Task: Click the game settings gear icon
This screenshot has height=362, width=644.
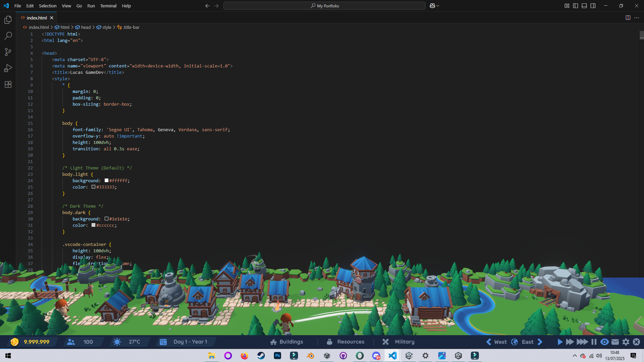Action: point(626,342)
